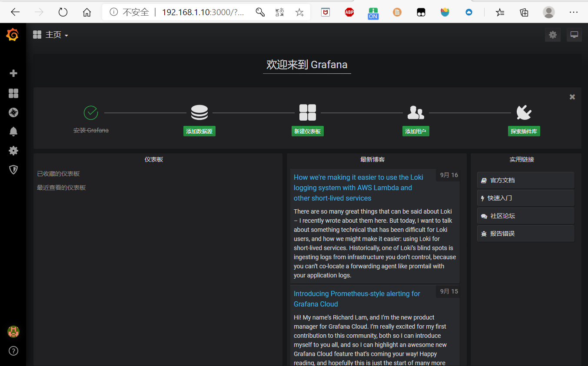Screen dimensions: 588x366
Task: Open the red M extension icon
Action: [326, 12]
